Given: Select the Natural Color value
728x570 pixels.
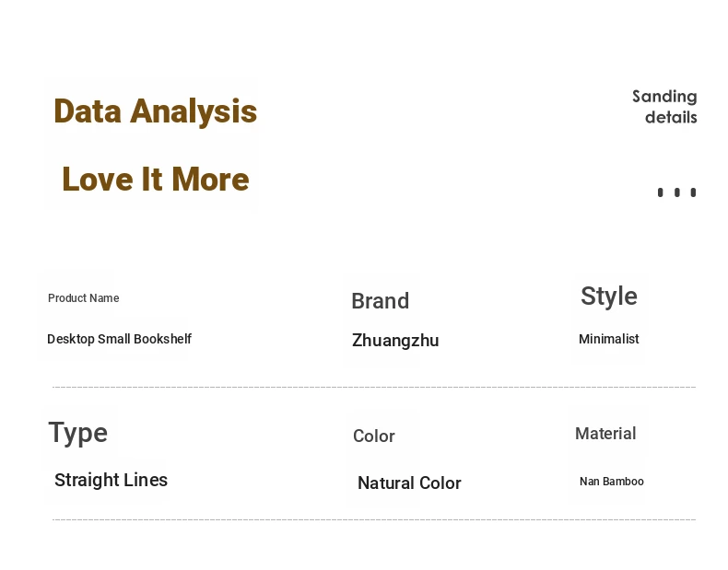Looking at the screenshot, I should point(409,483).
